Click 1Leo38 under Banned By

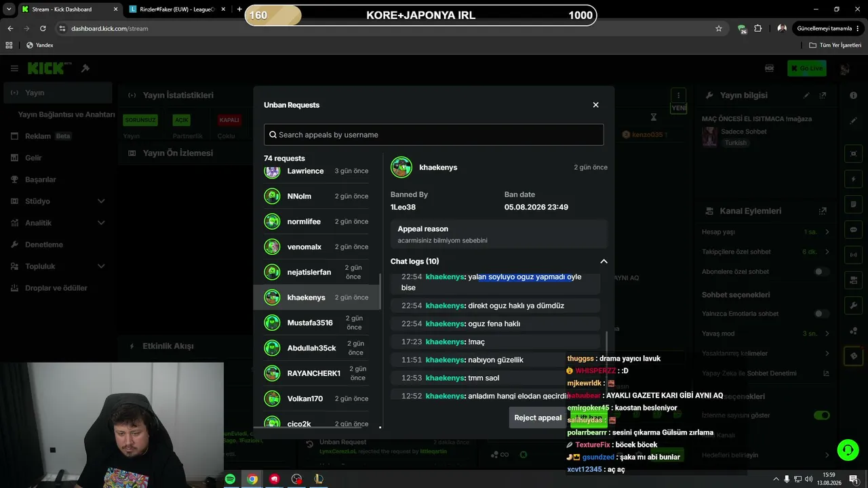click(403, 207)
